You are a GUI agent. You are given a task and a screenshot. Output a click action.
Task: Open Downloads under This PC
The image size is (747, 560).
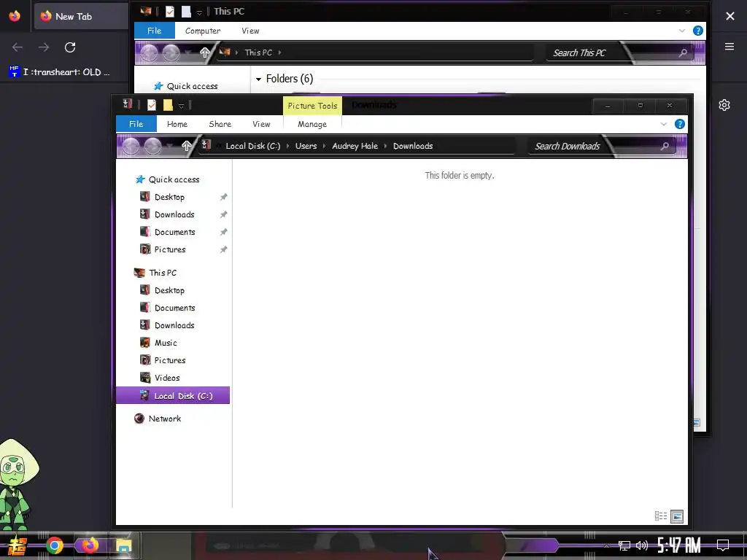click(x=172, y=325)
